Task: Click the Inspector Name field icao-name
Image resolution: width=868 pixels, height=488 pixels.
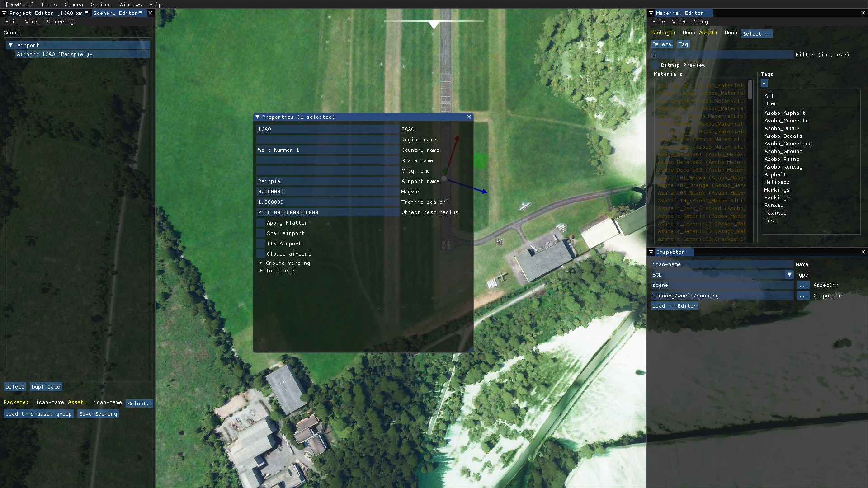Action: (x=722, y=264)
